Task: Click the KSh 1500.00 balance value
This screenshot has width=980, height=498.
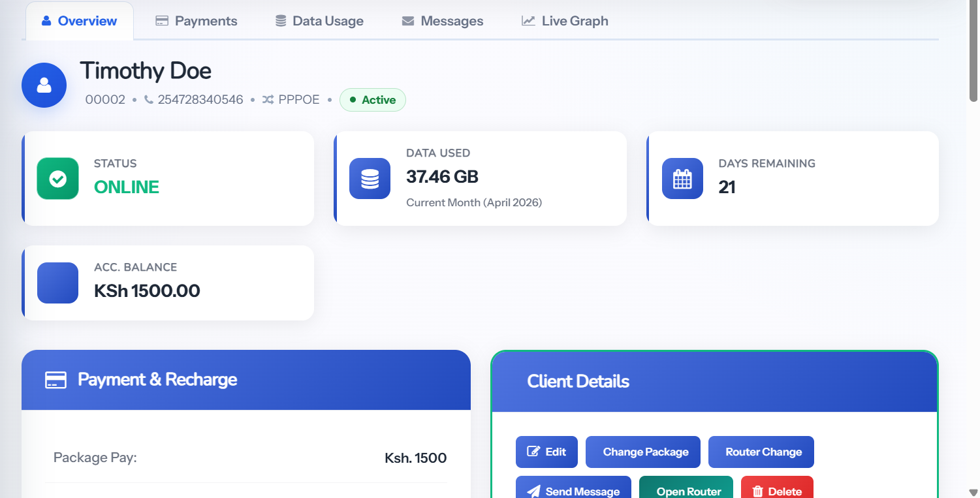Action: tap(147, 291)
